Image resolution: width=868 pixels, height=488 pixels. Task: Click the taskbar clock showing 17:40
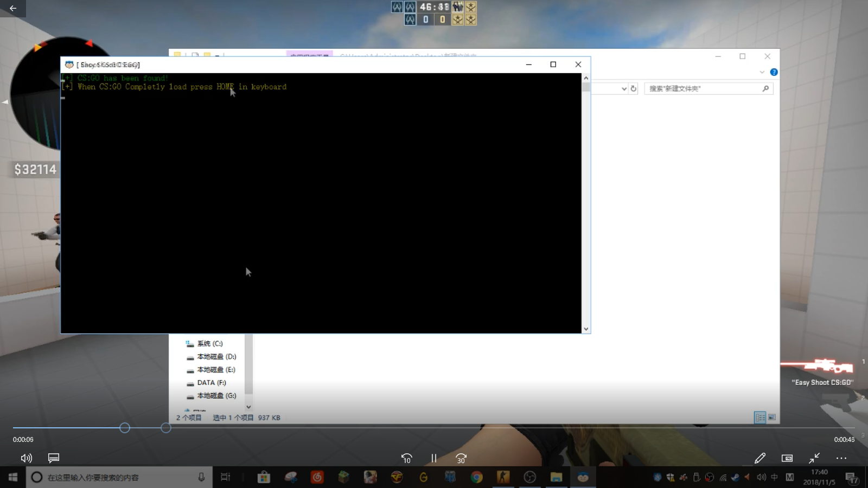819,477
